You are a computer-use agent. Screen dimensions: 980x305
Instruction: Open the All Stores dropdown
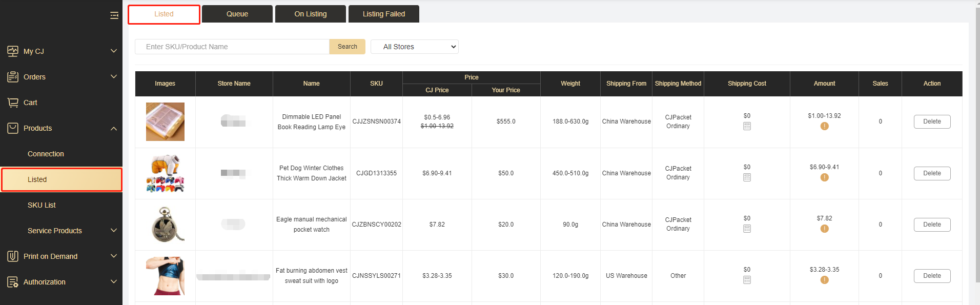[414, 47]
